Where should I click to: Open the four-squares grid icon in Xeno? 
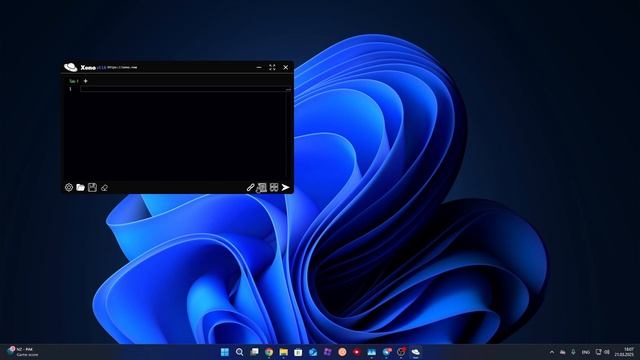pyautogui.click(x=274, y=187)
